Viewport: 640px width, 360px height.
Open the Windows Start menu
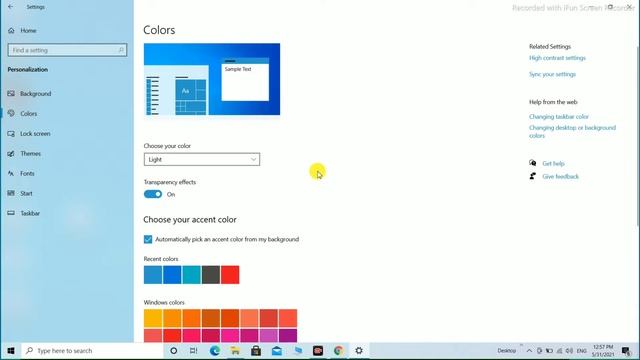click(x=11, y=351)
